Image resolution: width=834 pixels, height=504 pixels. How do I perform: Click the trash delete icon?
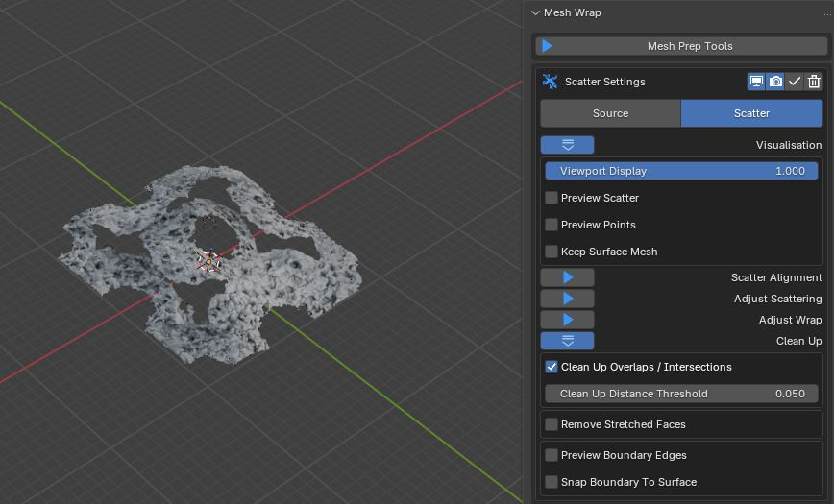pyautogui.click(x=814, y=82)
